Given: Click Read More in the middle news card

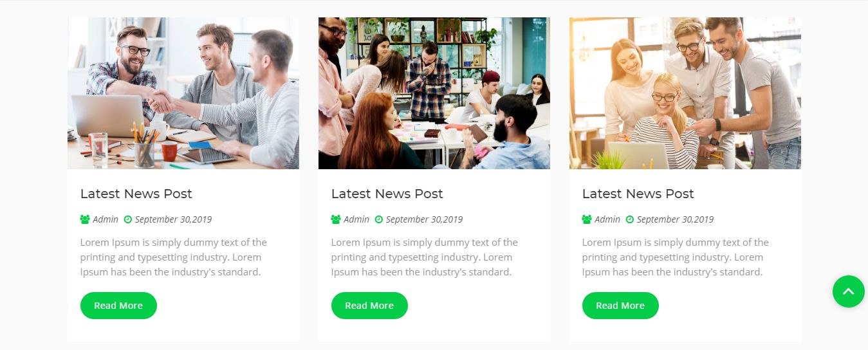Looking at the screenshot, I should coord(369,306).
